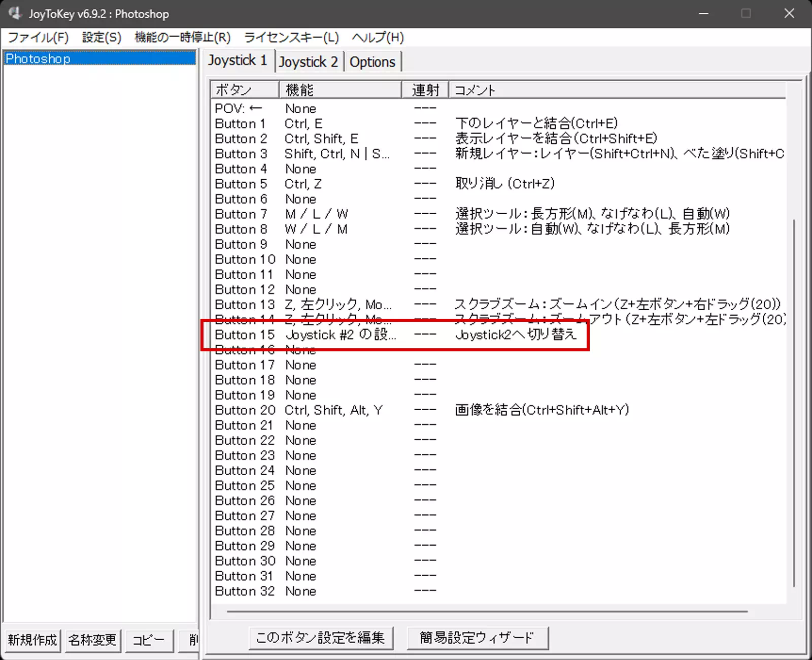
Task: Select the Button 32 row
Action: tap(499, 591)
